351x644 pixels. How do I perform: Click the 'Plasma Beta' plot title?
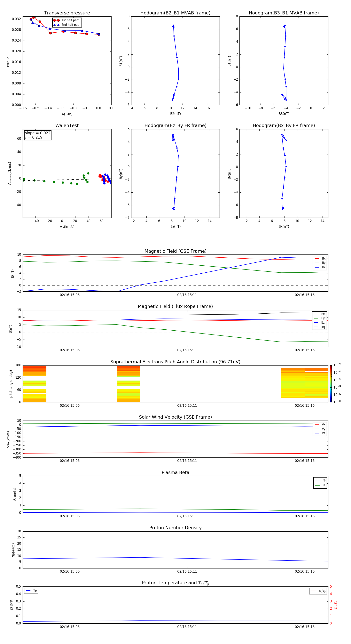tap(175, 472)
